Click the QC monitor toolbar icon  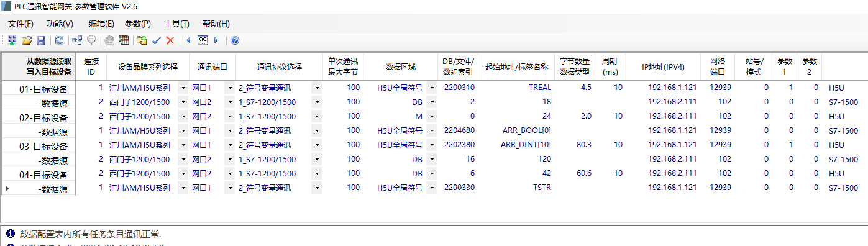tap(203, 40)
